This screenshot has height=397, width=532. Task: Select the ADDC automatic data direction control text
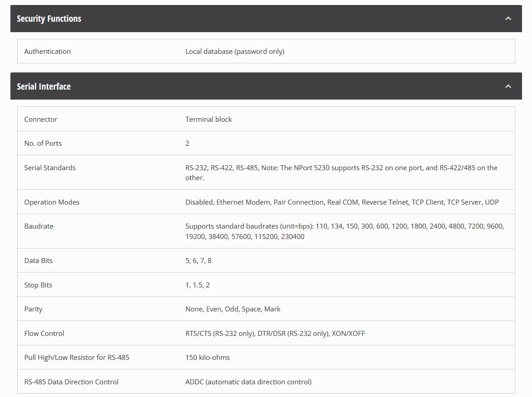[x=248, y=382]
